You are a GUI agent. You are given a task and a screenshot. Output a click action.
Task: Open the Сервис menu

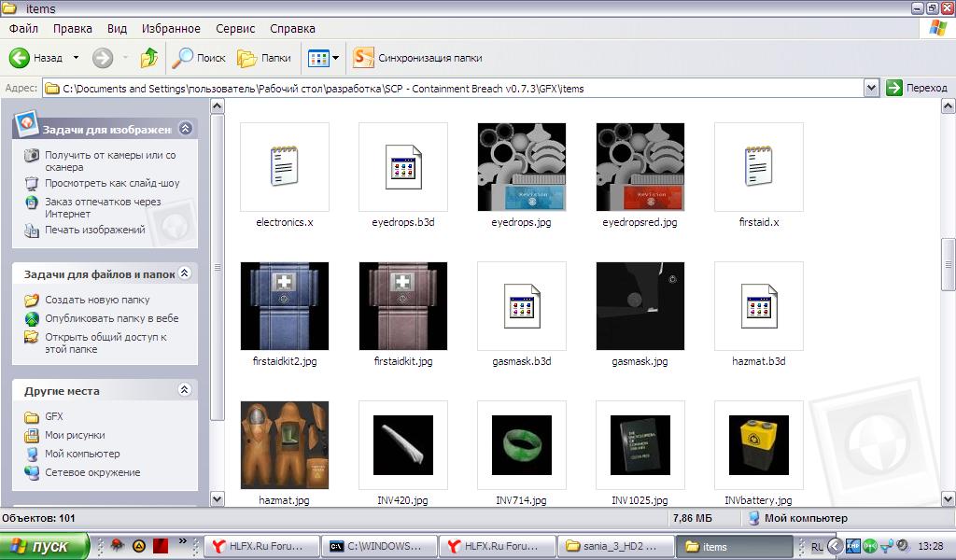point(235,29)
